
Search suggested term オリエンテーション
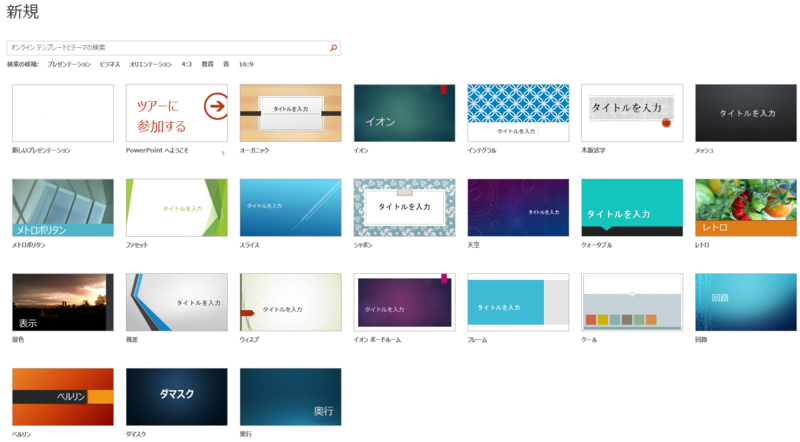point(151,64)
